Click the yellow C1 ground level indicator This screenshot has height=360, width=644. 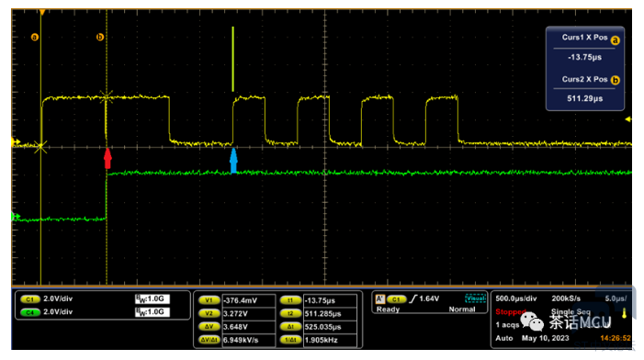click(x=16, y=142)
